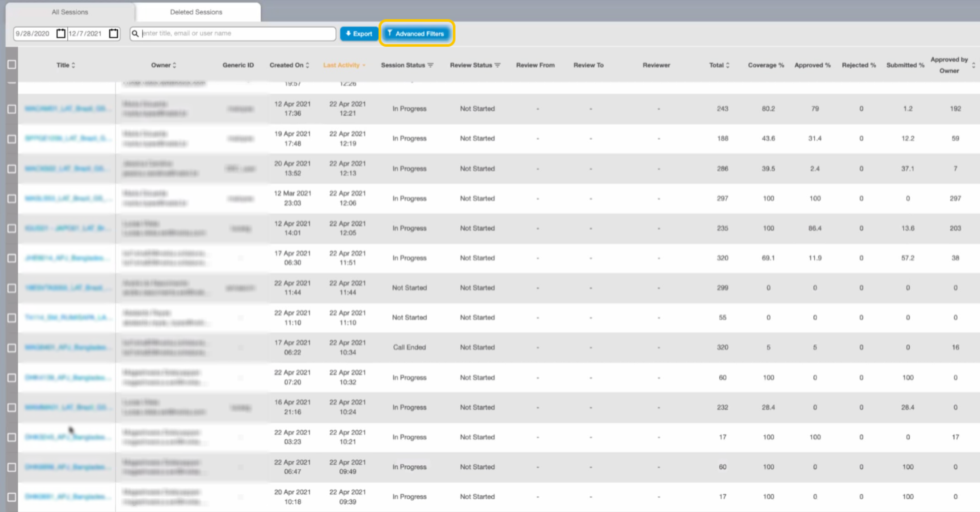
Task: Sort by Title column arrows
Action: pyautogui.click(x=73, y=65)
